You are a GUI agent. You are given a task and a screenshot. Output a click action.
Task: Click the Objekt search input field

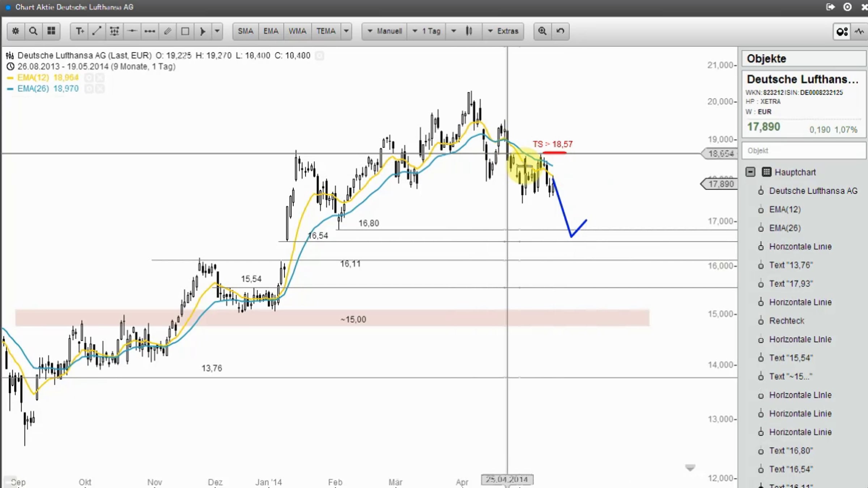point(804,151)
